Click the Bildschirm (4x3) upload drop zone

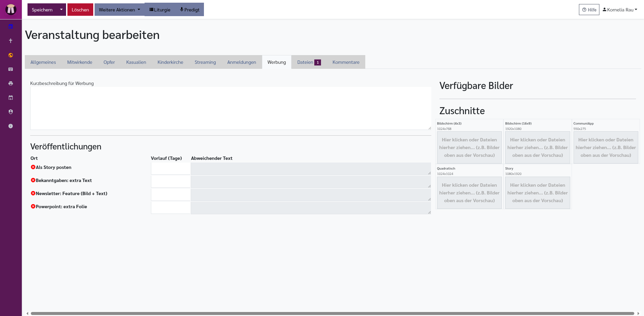469,147
